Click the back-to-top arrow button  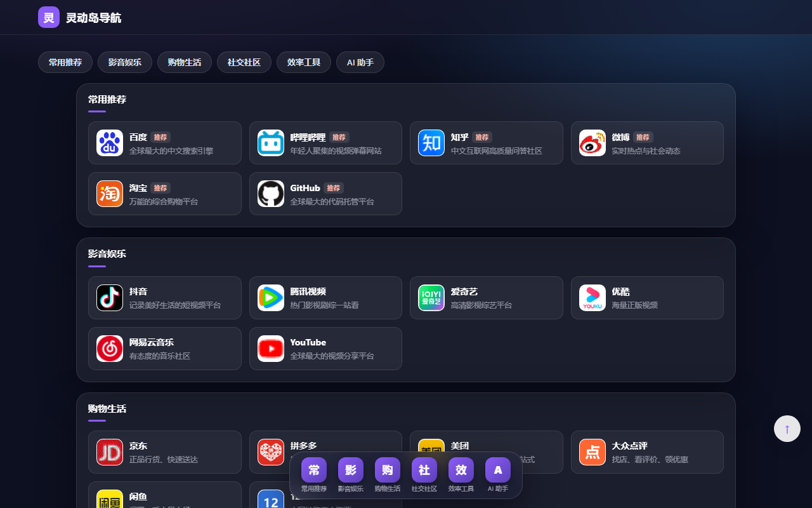787,429
